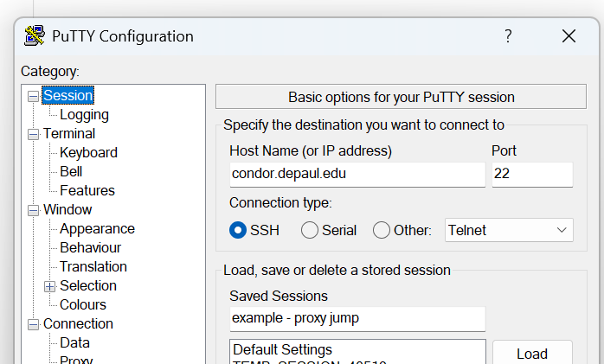Collapse the Window category node
The height and width of the screenshot is (364, 604).
[x=34, y=210]
